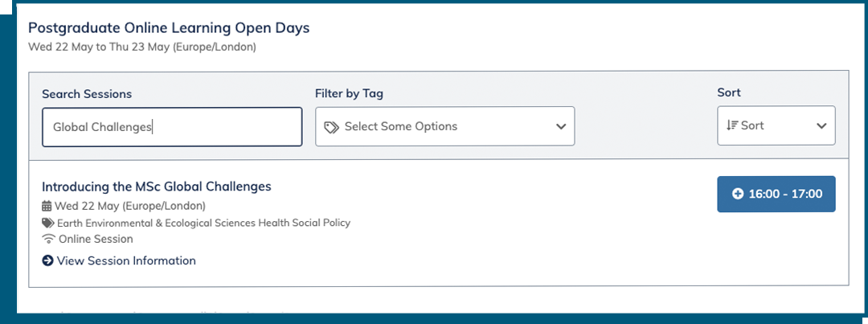The image size is (868, 324).
Task: Expand the Filter by Tag chevron arrow
Action: point(560,127)
